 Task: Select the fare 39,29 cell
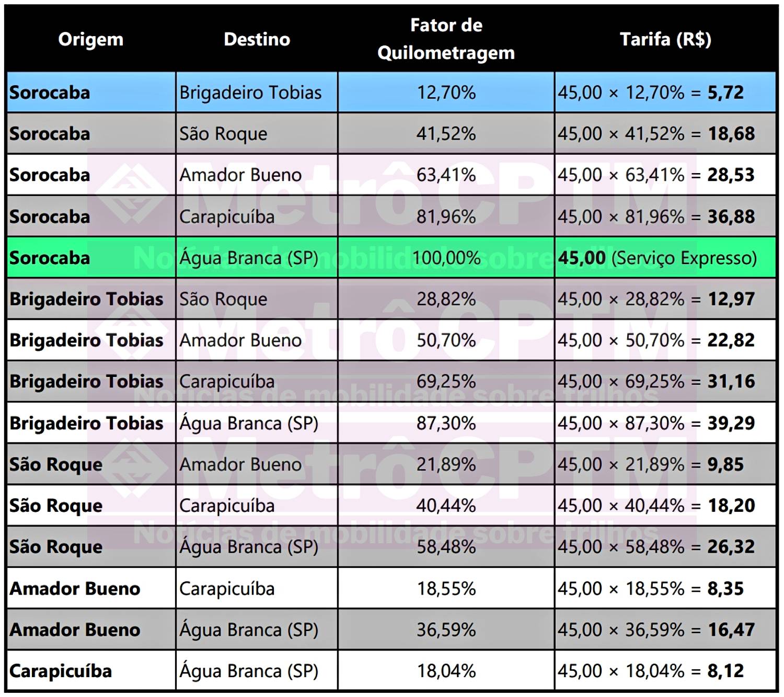pos(665,423)
